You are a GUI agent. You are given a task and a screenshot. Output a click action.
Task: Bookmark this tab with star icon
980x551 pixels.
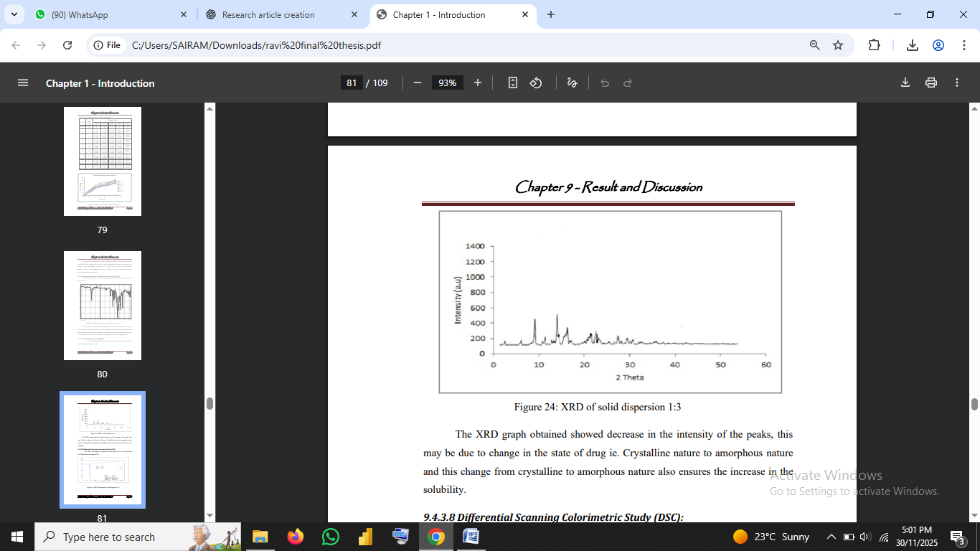pos(838,45)
